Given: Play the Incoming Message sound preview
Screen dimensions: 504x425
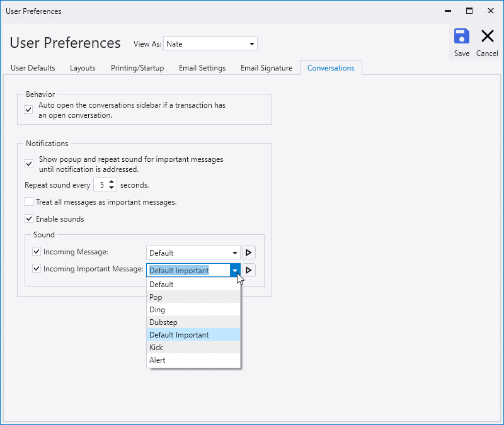Looking at the screenshot, I should [x=249, y=252].
